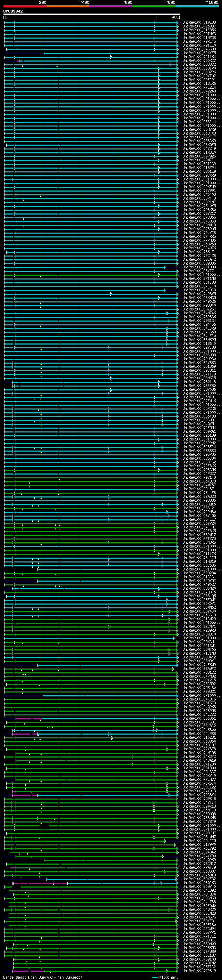Select hit UniRef100_C5MTW1
Viewport: 222px width, 980px height.
199,397
